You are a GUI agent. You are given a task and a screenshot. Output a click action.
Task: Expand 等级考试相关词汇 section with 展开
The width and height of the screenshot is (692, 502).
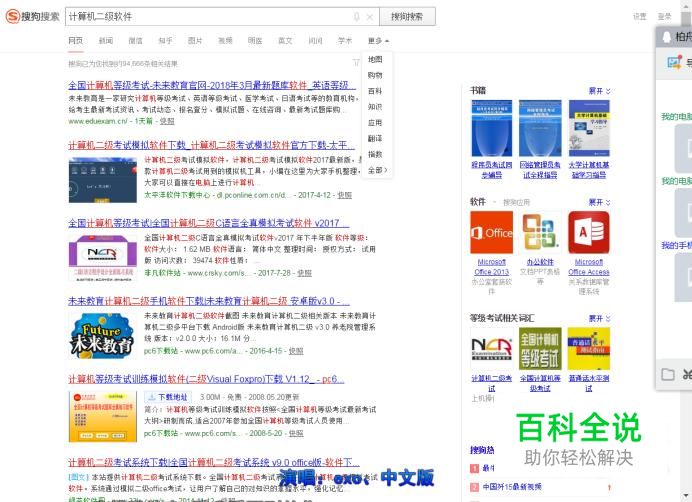pyautogui.click(x=599, y=318)
